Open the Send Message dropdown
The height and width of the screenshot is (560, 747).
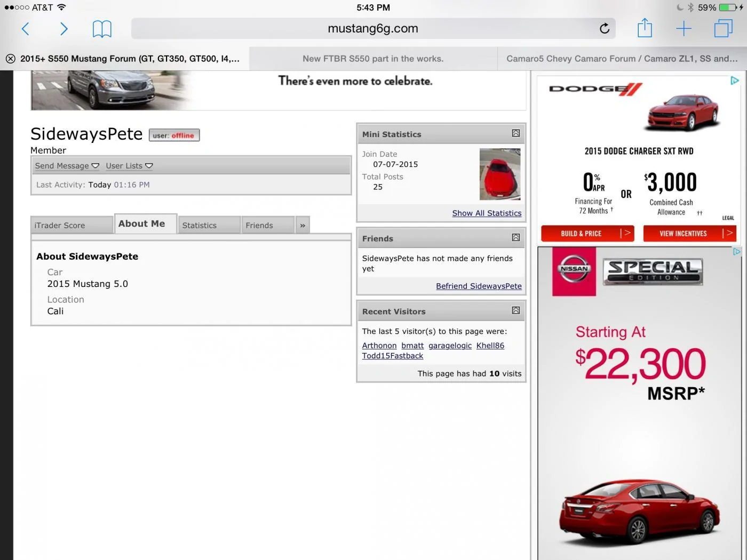click(67, 166)
